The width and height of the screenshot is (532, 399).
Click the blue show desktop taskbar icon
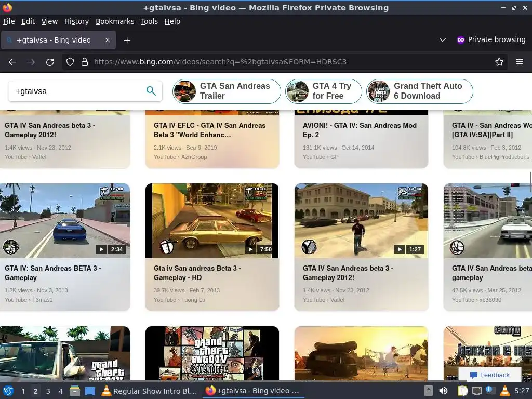[x=90, y=391]
